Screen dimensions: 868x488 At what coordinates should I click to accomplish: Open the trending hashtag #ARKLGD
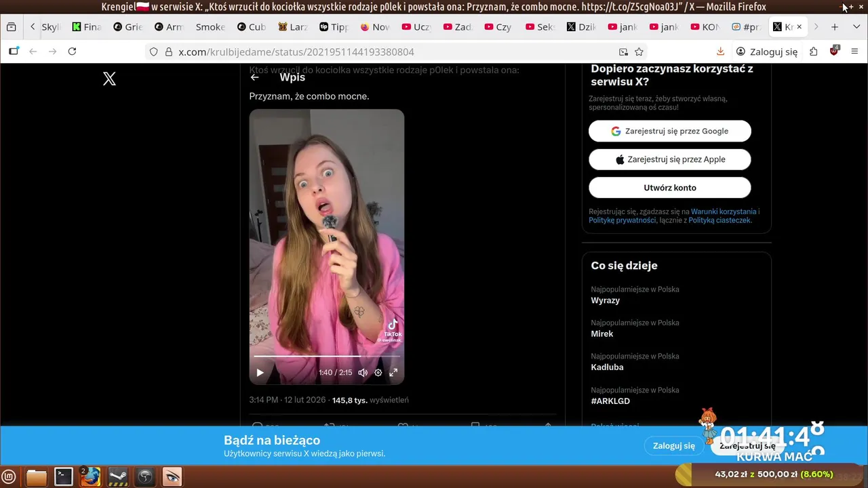[x=610, y=401]
